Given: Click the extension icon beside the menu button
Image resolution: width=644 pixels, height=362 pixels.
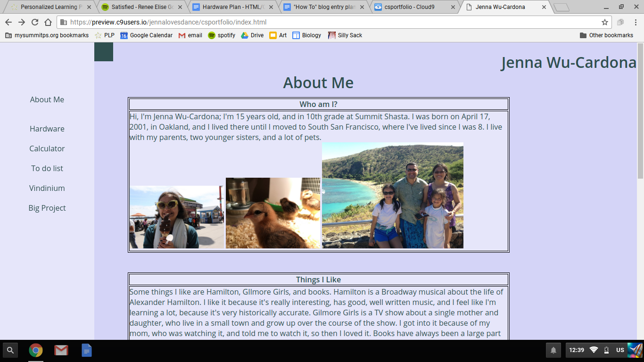Looking at the screenshot, I should [x=620, y=22].
